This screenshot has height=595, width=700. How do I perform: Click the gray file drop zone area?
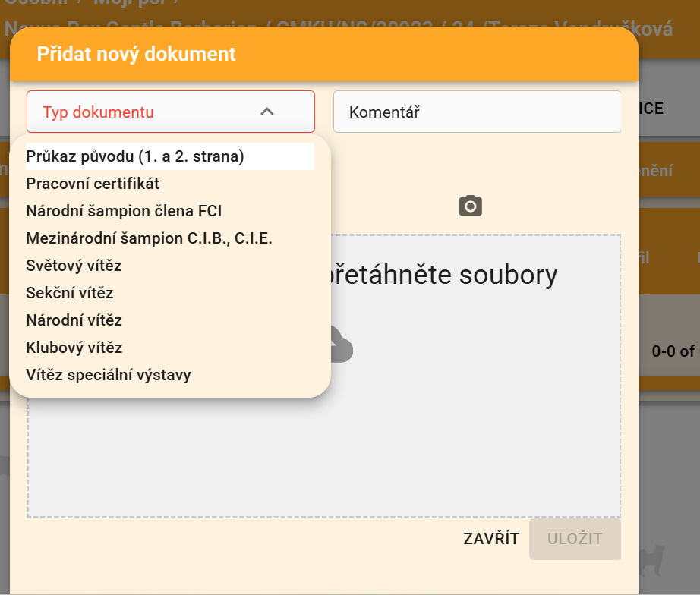pyautogui.click(x=456, y=440)
